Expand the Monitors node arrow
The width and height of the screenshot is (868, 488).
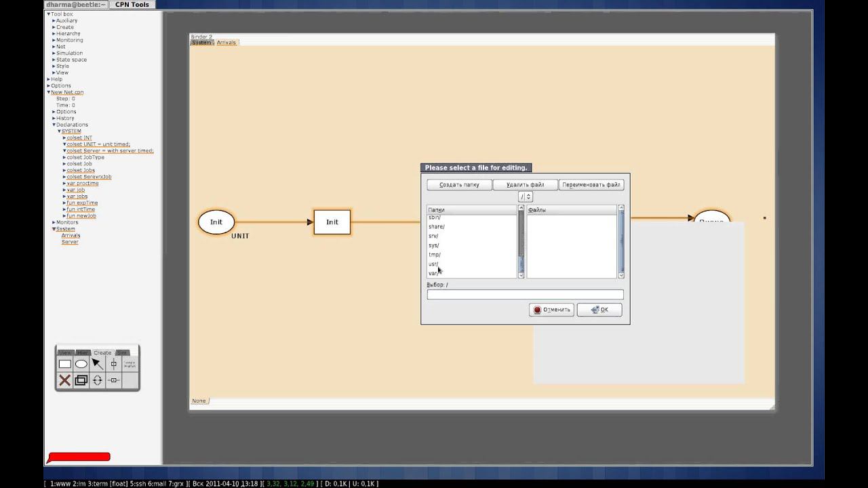point(54,222)
